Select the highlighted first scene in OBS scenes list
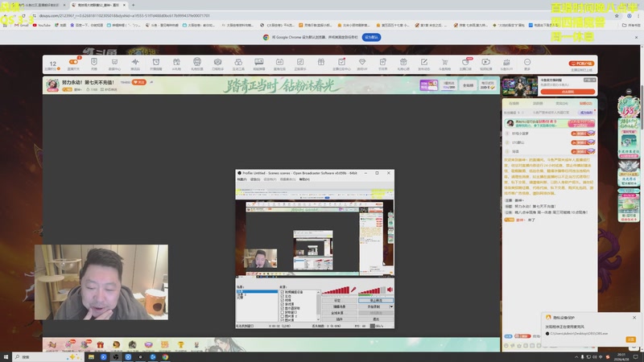 click(257, 291)
